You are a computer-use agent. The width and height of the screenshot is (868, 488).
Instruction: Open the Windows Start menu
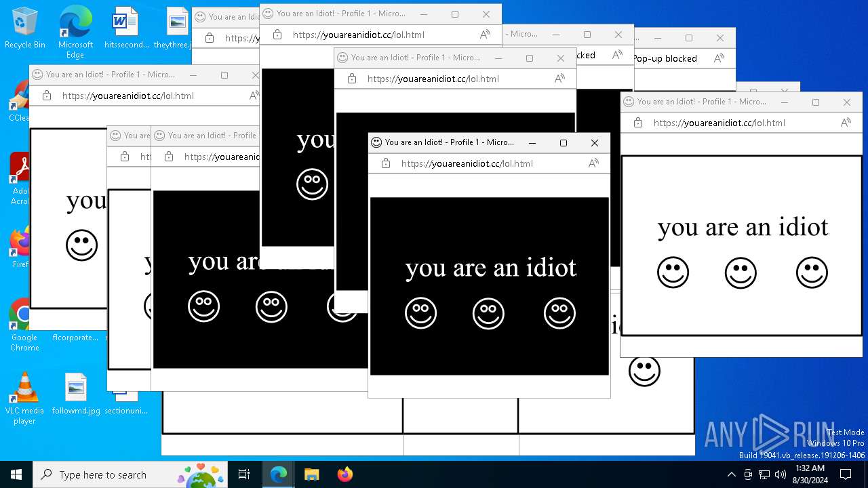(x=16, y=474)
